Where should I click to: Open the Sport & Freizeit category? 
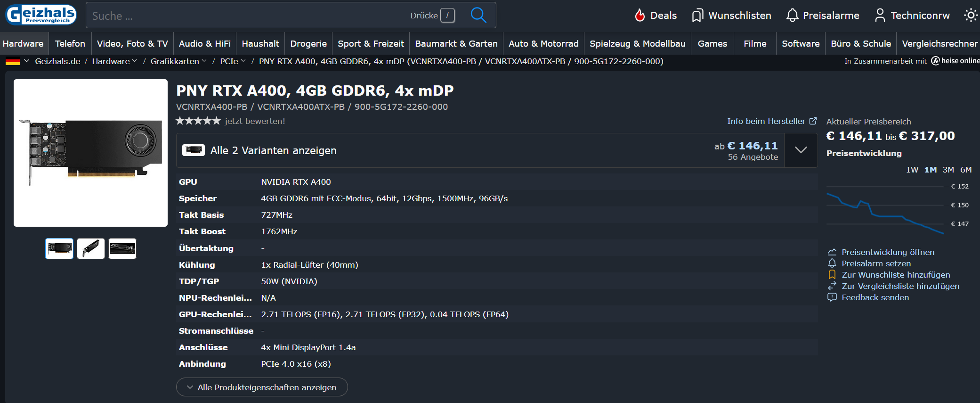point(371,43)
